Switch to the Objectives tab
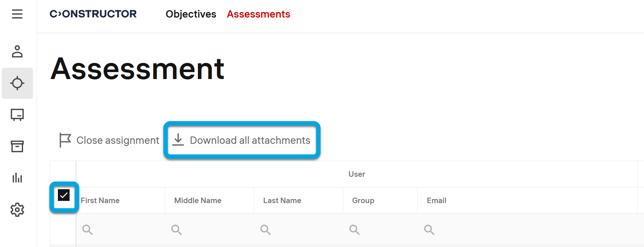Screen dimensions: 644x247 coord(191,14)
